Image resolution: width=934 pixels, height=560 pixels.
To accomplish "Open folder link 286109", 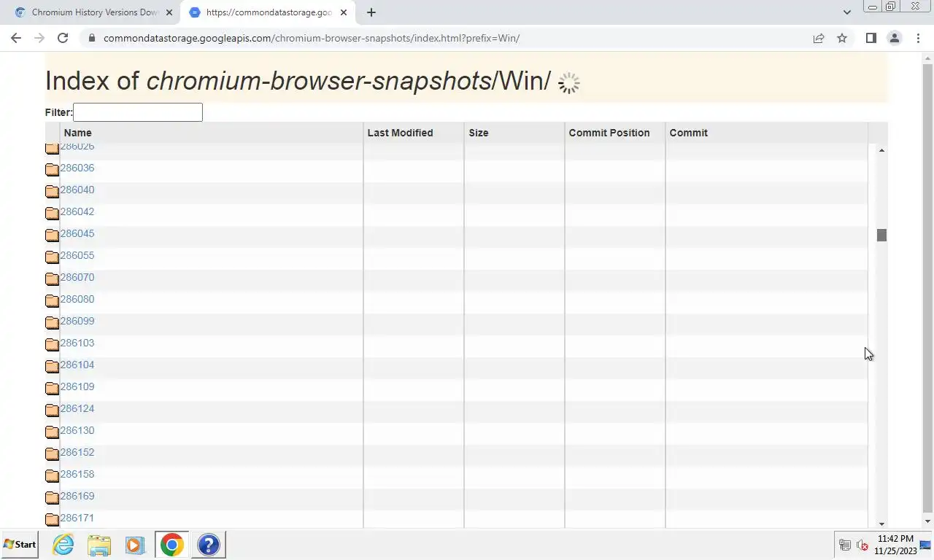I will [x=77, y=386].
